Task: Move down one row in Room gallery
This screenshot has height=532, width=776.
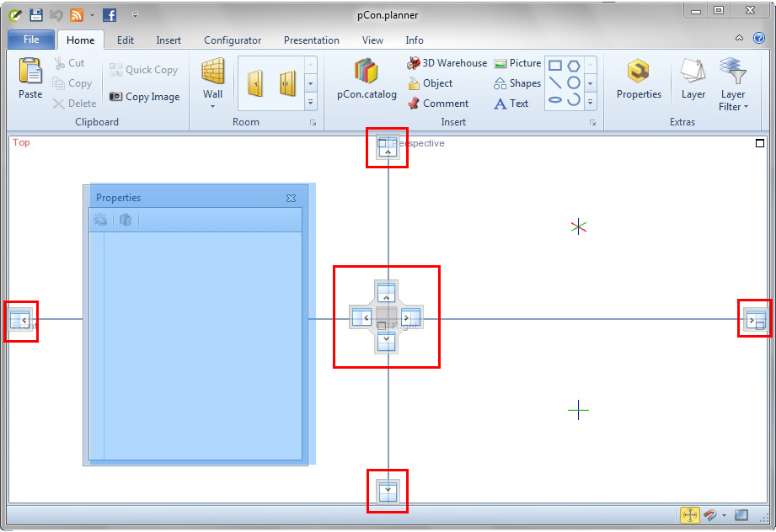Action: coord(310,83)
